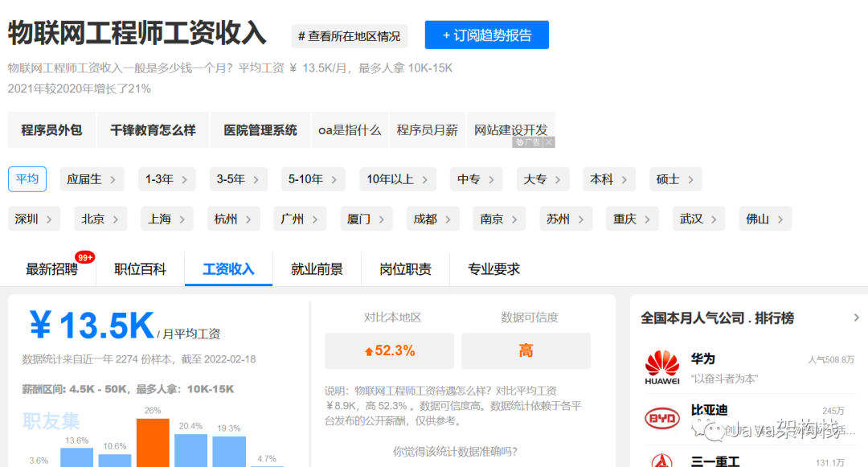This screenshot has width=868, height=467.
Task: Choose the 北京 city filter
Action: point(100,219)
